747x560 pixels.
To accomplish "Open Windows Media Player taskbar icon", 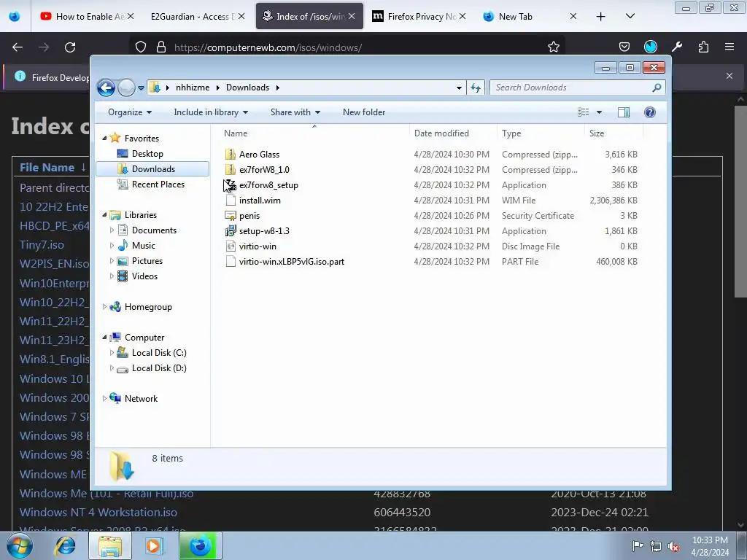I will [x=155, y=545].
